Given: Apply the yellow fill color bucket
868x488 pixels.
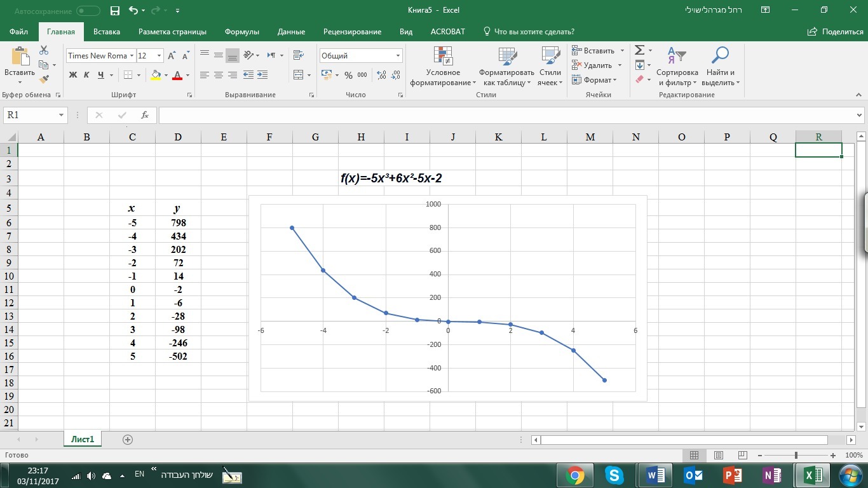Looking at the screenshot, I should pos(156,75).
